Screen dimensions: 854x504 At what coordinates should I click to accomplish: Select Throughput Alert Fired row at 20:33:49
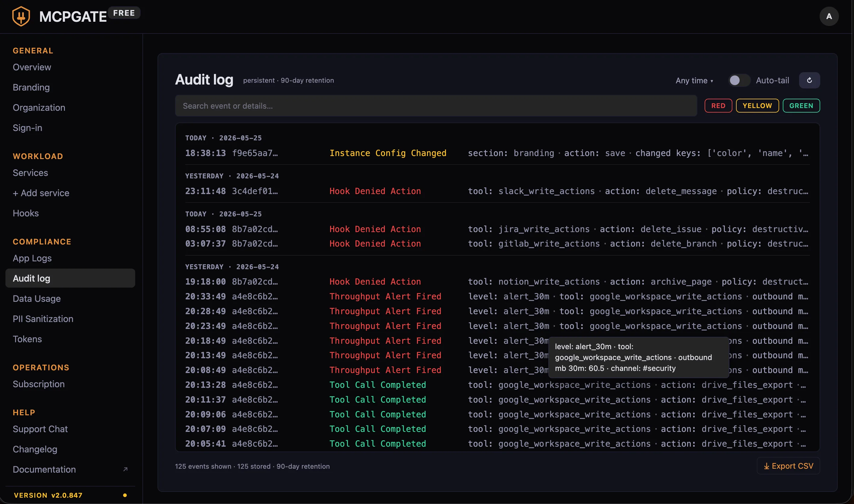click(497, 296)
